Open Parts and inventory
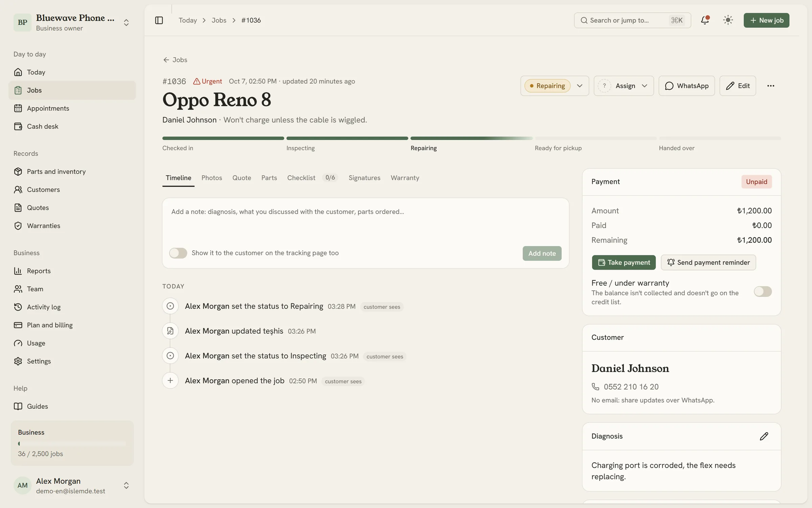812x508 pixels. tap(72, 171)
